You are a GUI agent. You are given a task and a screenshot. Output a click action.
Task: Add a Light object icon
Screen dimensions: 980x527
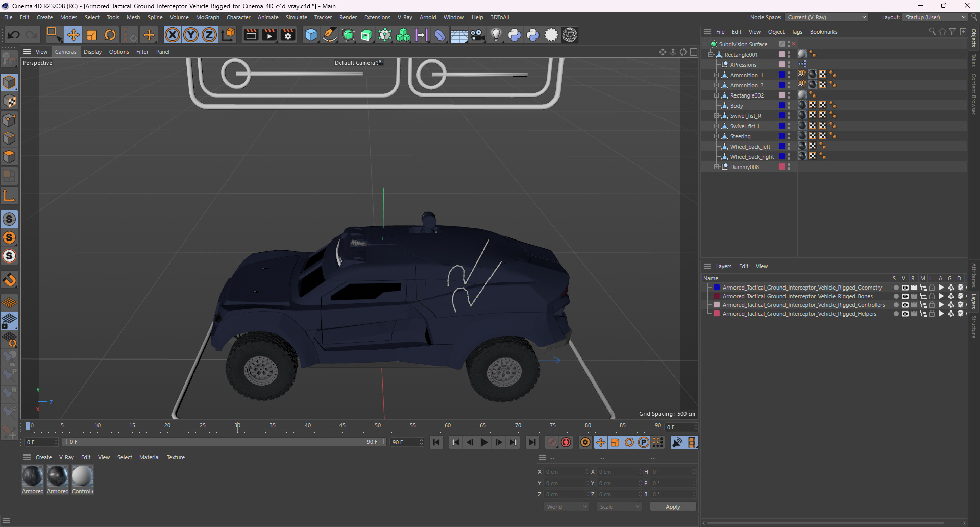tap(496, 35)
